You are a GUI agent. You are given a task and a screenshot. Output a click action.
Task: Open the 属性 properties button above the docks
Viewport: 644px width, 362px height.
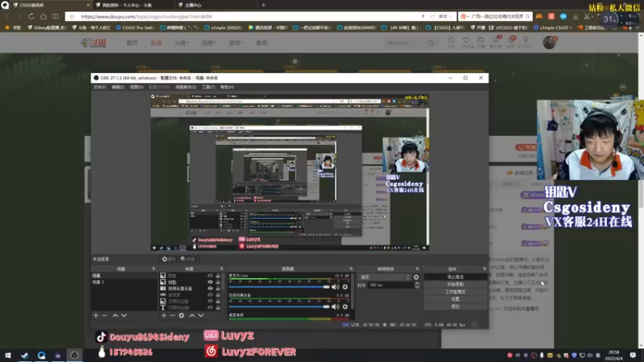(168, 259)
